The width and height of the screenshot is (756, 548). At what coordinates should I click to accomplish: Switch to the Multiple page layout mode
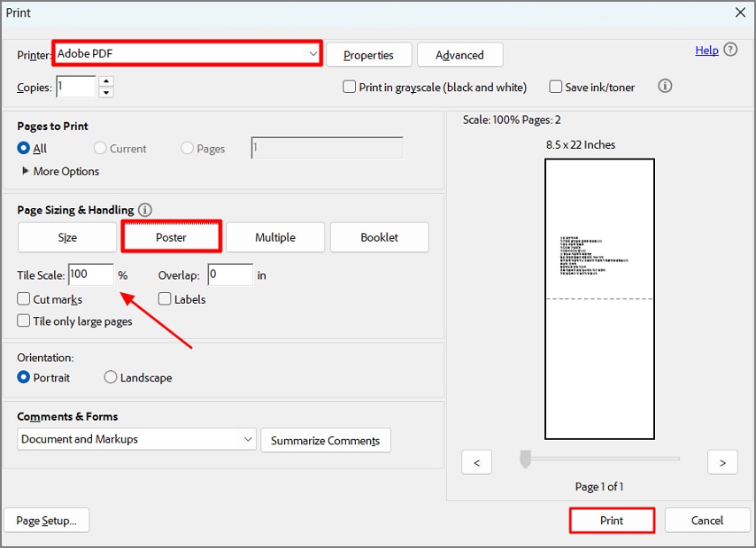pyautogui.click(x=274, y=237)
